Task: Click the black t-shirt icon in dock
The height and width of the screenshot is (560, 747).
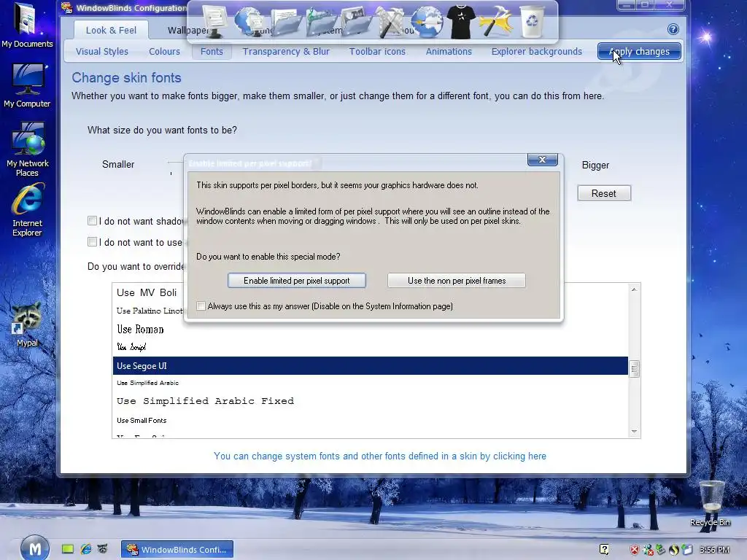Action: point(461,21)
